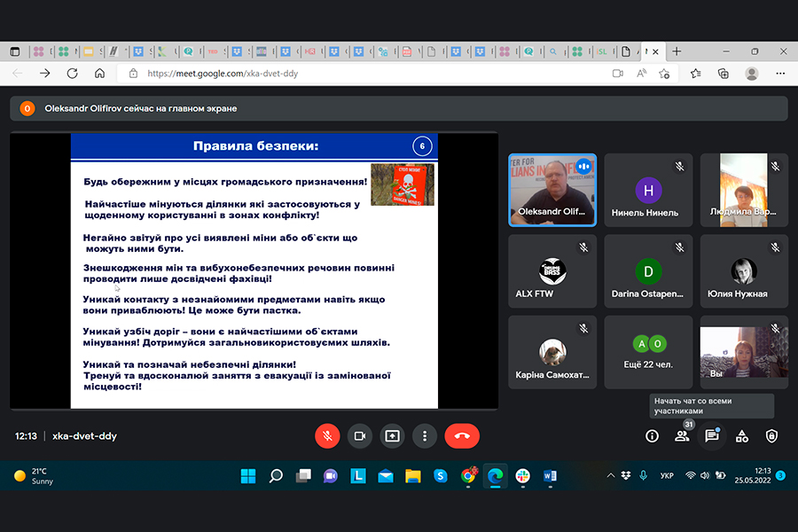This screenshot has height=532, width=798.
Task: Open Task View on taskbar
Action: (x=303, y=476)
